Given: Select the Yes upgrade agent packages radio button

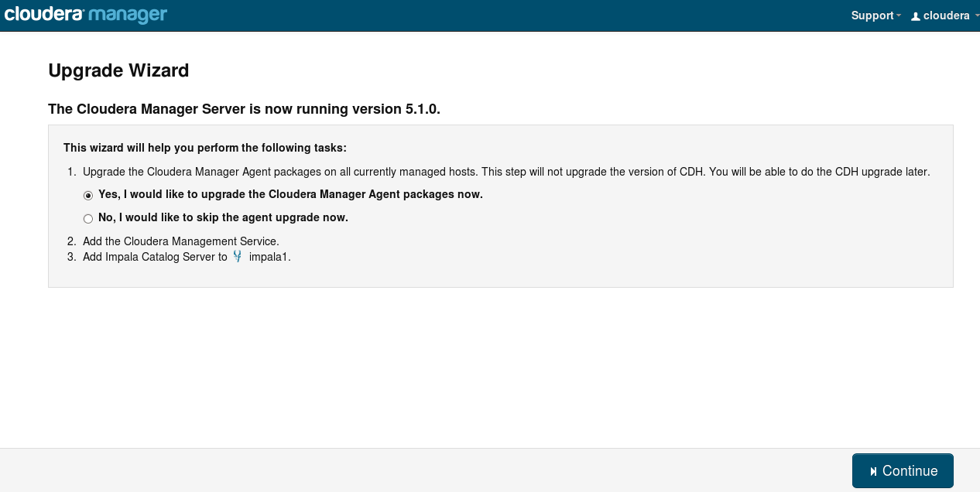Looking at the screenshot, I should click(88, 195).
